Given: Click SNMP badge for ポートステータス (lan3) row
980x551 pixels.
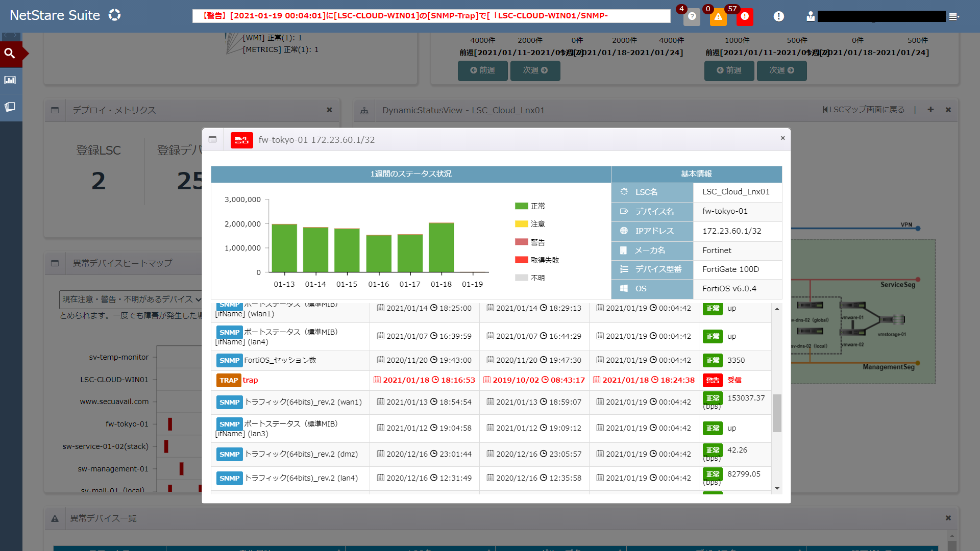Looking at the screenshot, I should [229, 424].
